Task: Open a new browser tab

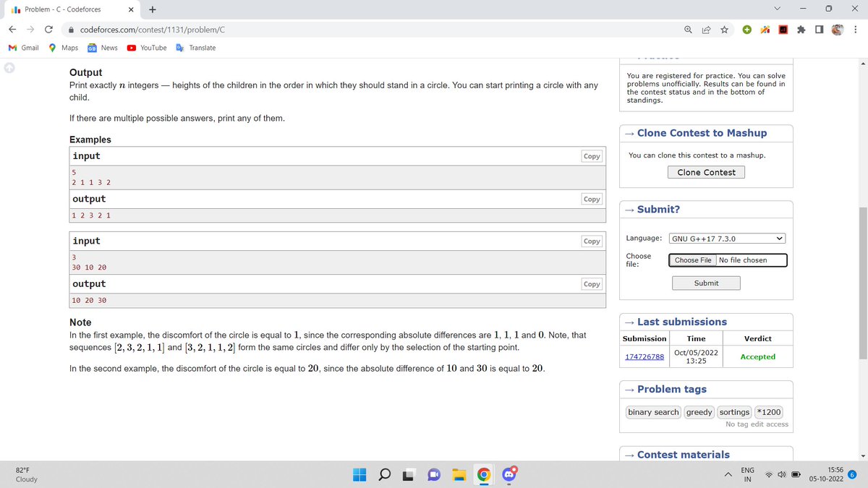Action: coord(154,9)
